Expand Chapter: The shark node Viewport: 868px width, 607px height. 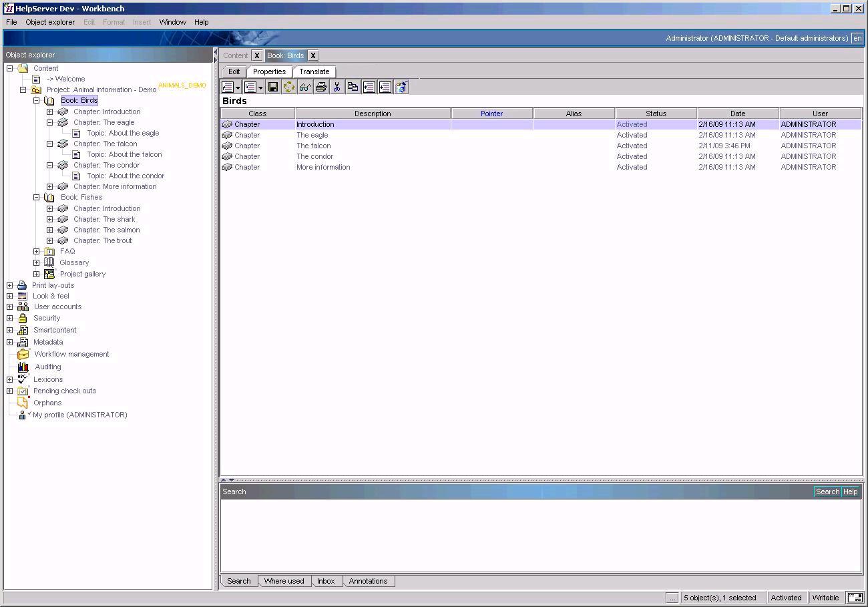click(49, 219)
